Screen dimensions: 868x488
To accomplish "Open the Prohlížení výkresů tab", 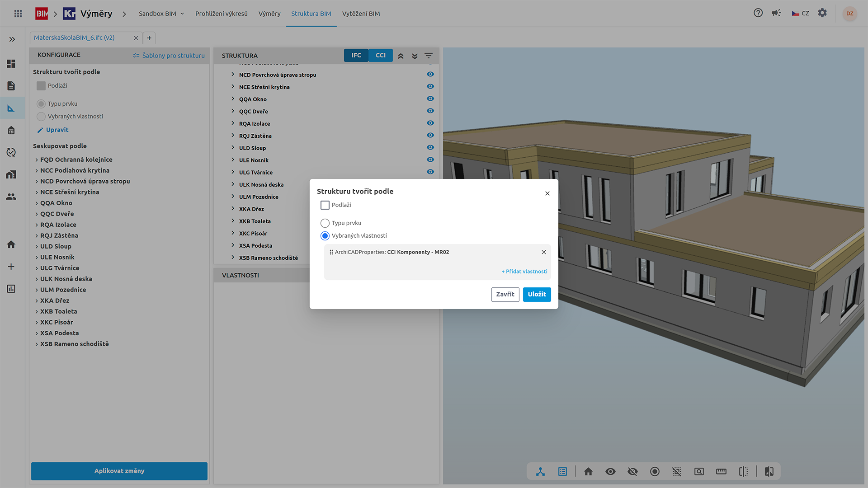I will click(221, 14).
